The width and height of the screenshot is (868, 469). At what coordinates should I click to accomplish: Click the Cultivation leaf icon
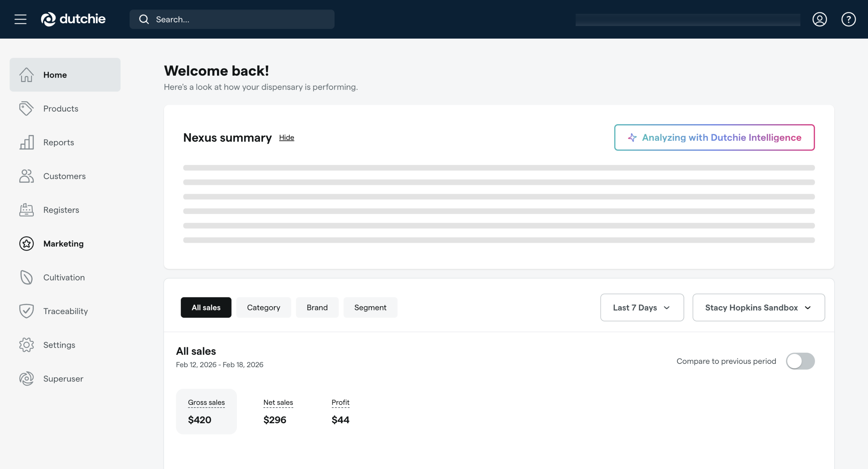click(x=26, y=277)
